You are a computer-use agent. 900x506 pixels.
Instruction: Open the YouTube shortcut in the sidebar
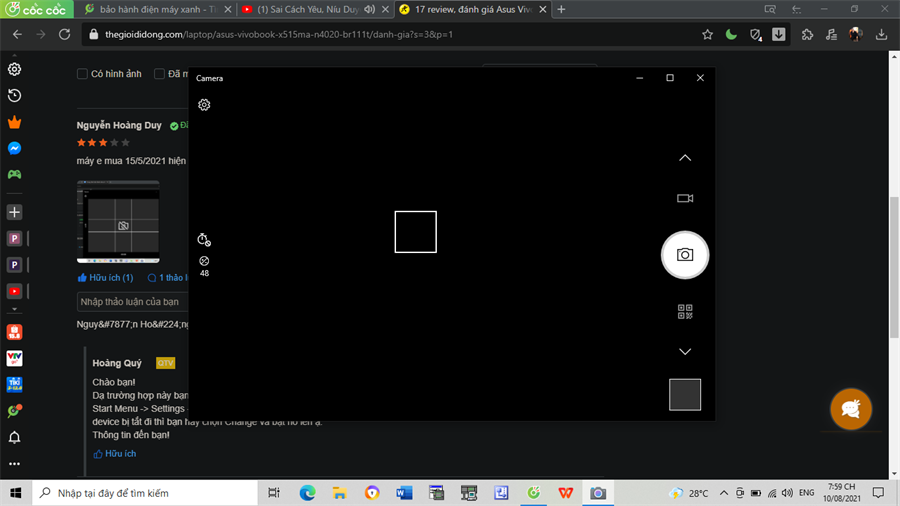pos(15,292)
